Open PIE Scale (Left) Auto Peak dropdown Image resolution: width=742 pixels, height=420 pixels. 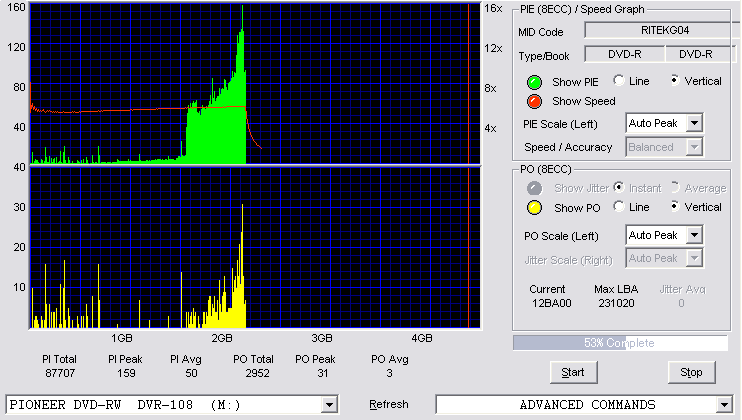[x=694, y=123]
